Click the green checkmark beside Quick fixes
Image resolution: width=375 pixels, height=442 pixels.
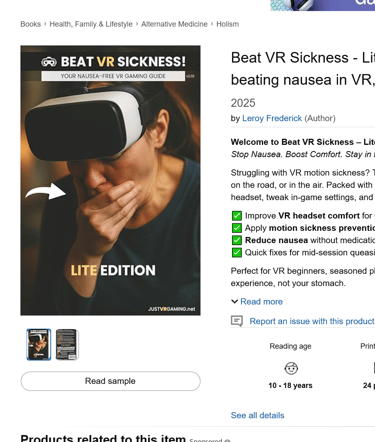point(237,253)
